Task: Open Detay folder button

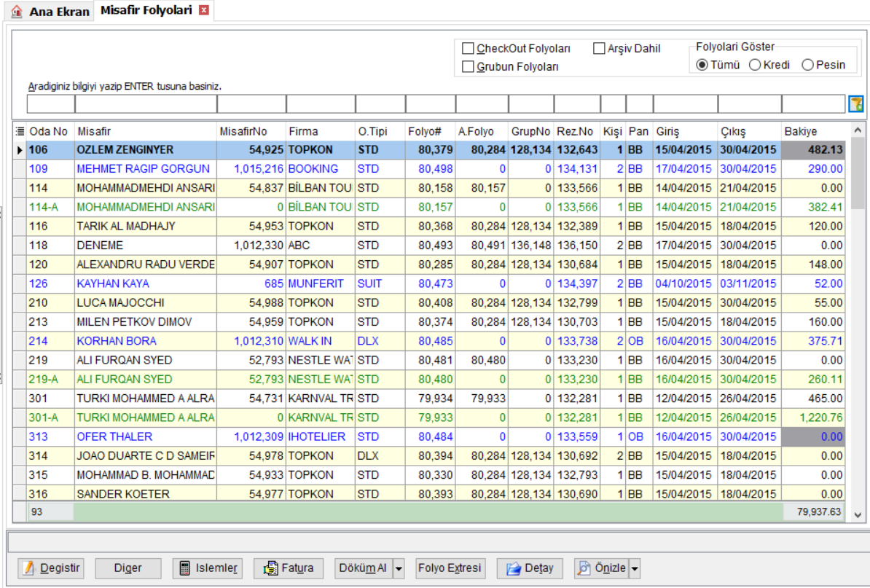Action: click(x=530, y=568)
